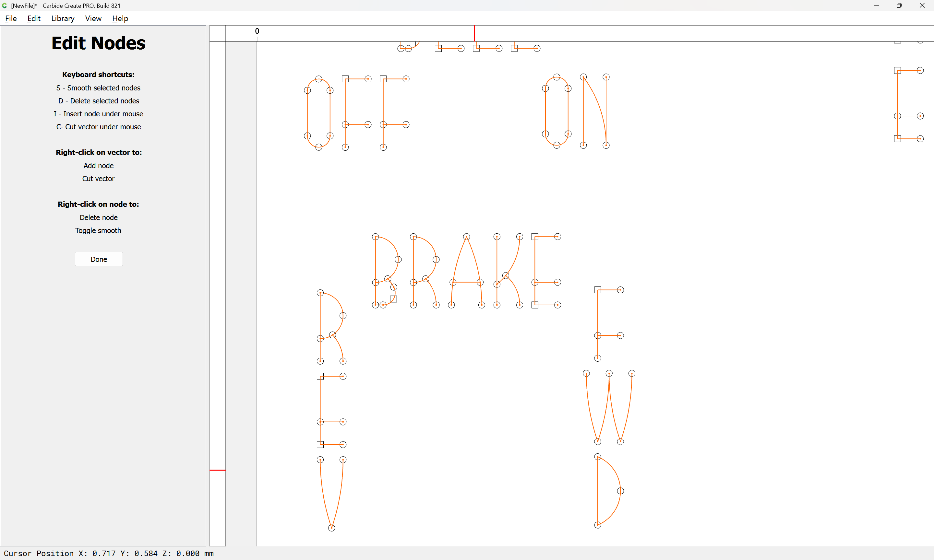This screenshot has height=560, width=934.
Task: Click the square corner node on letter B
Action: tap(393, 299)
